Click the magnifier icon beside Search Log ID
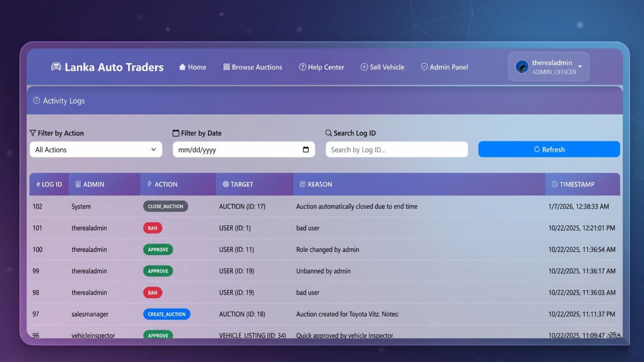 click(x=329, y=133)
